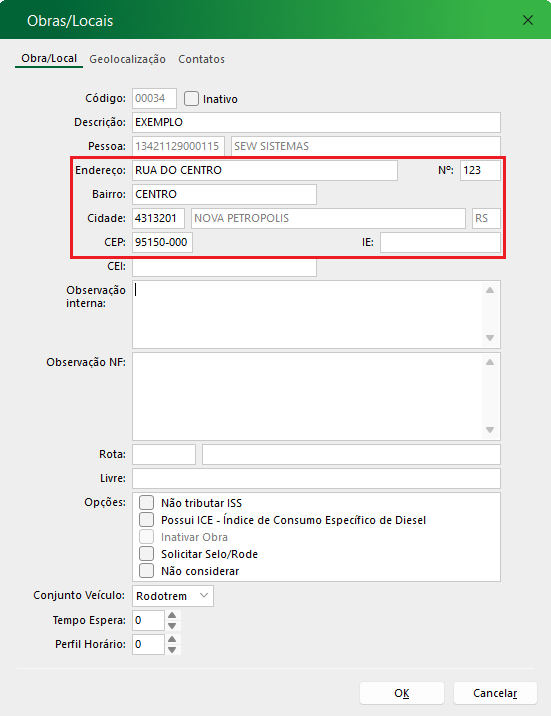This screenshot has width=551, height=716.
Task: Switch to the Geolocalização tab
Action: point(127,59)
